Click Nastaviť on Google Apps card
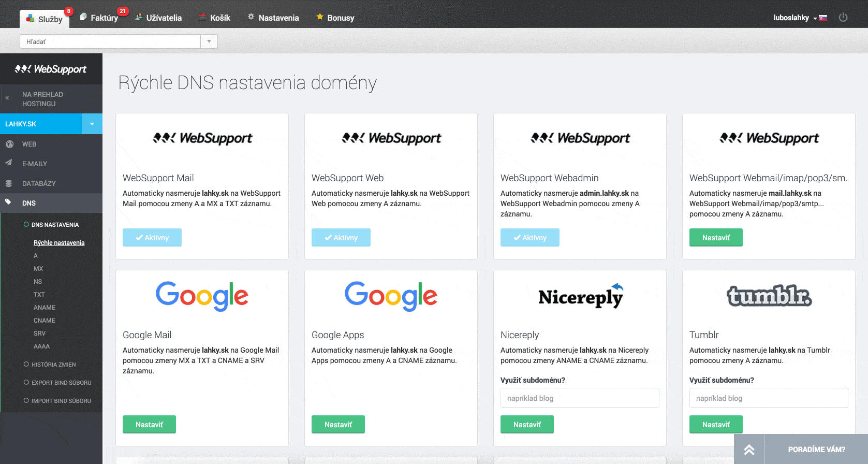Screen dimensions: 868x464 338,425
